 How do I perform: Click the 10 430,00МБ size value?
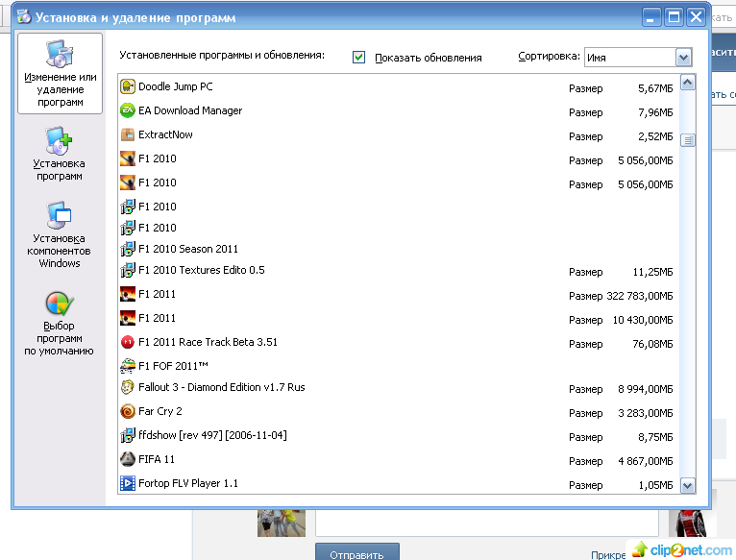click(x=643, y=320)
